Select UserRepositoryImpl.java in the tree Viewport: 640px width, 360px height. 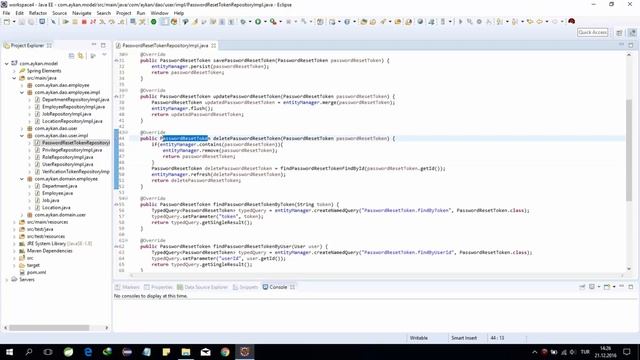click(68, 164)
